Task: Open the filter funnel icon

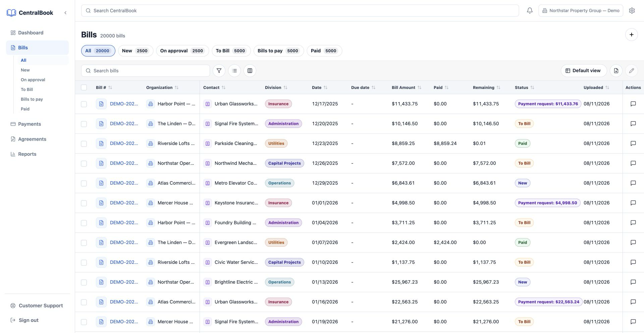Action: (x=219, y=71)
